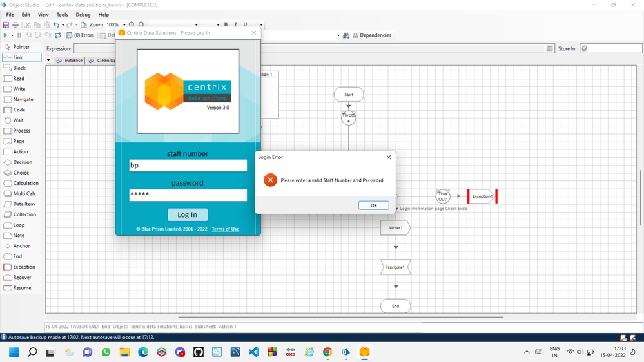The height and width of the screenshot is (362, 644).
Task: Select the Multi Calc stage tool
Action: point(22,193)
